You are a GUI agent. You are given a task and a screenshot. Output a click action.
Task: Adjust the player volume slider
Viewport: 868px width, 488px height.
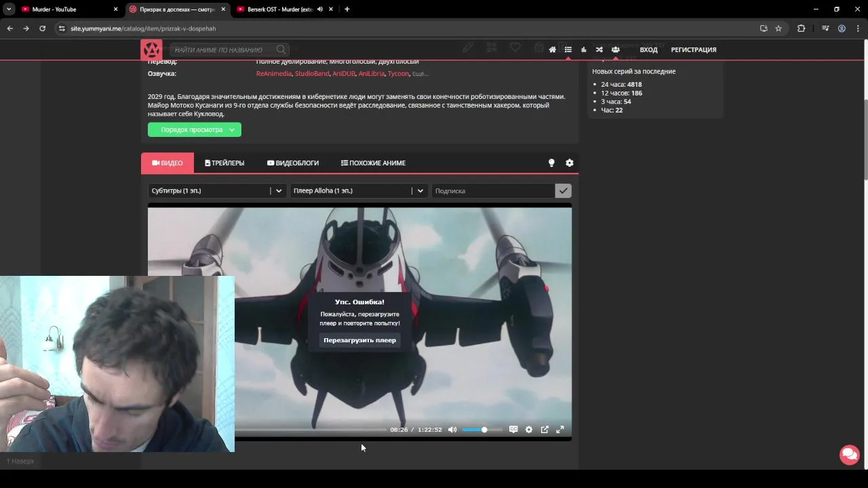[482, 430]
